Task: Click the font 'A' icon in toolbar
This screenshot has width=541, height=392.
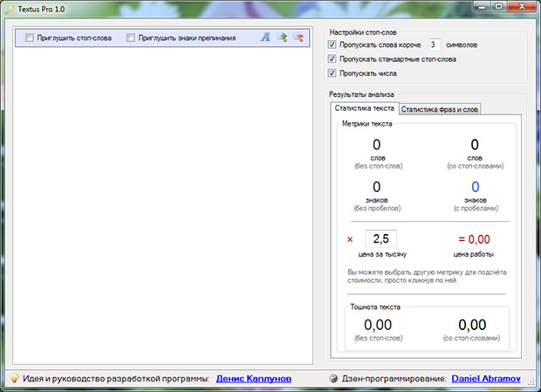Action: (265, 38)
